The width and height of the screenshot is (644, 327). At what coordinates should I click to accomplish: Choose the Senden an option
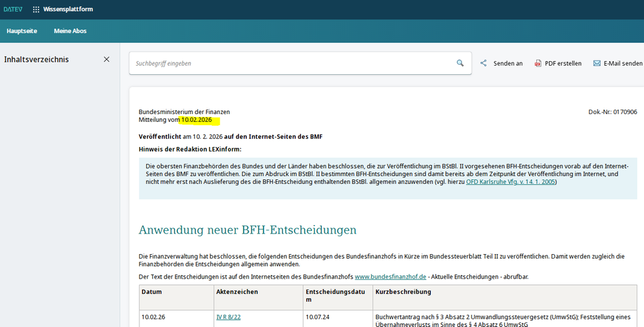508,63
